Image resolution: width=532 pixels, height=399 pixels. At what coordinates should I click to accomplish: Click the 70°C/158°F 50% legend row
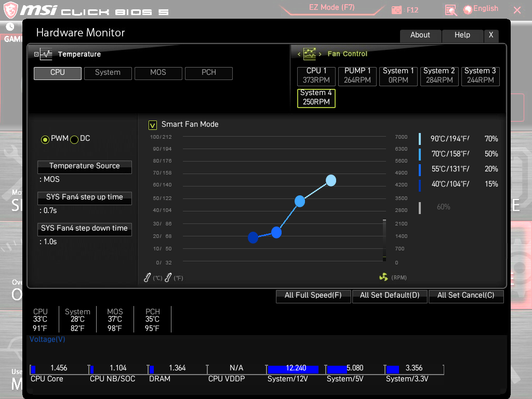click(459, 154)
